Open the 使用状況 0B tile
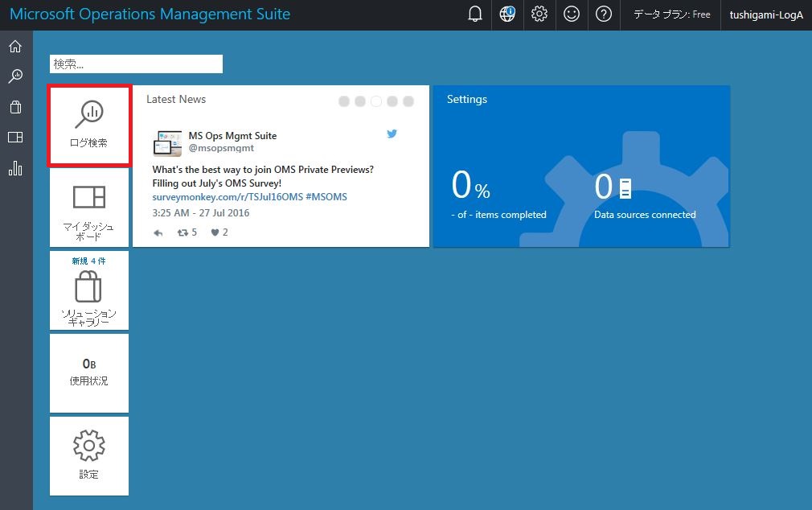Screen dimensions: 812x510 click(89, 373)
